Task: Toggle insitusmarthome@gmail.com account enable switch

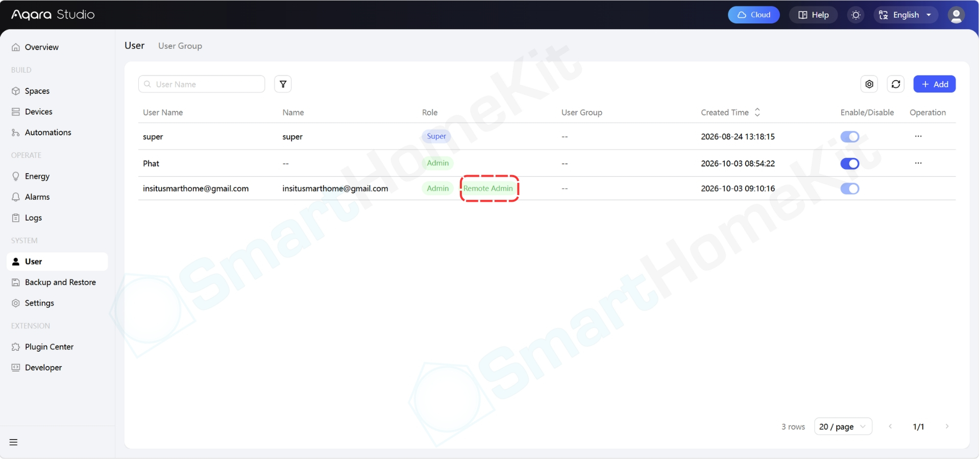Action: (850, 188)
